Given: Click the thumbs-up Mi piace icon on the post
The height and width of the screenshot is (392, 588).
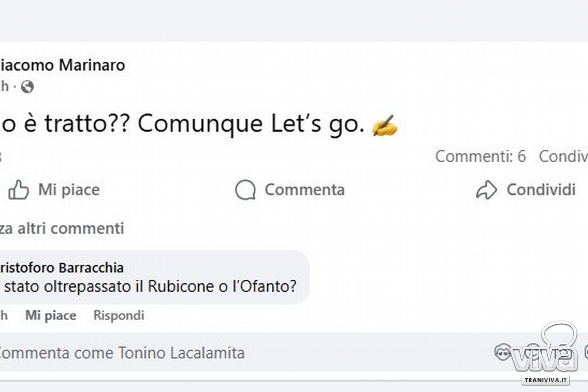Looking at the screenshot, I should 19,190.
